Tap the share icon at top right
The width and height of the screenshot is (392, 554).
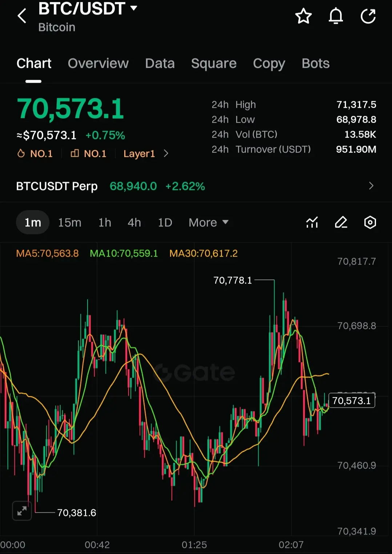(368, 16)
